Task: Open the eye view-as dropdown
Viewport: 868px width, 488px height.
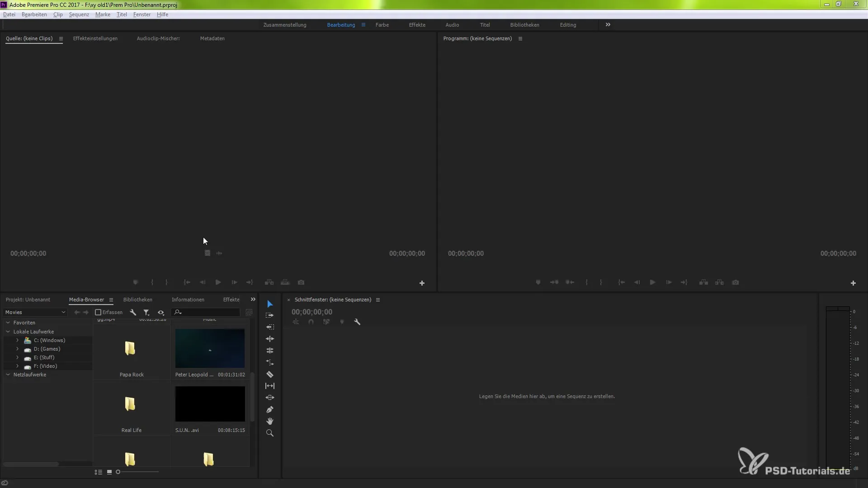Action: [161, 312]
